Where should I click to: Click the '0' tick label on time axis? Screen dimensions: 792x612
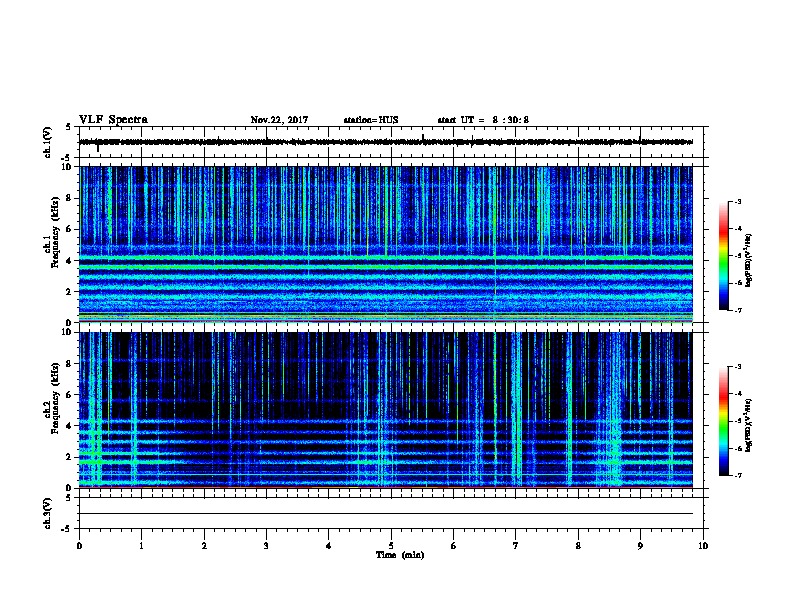point(79,546)
